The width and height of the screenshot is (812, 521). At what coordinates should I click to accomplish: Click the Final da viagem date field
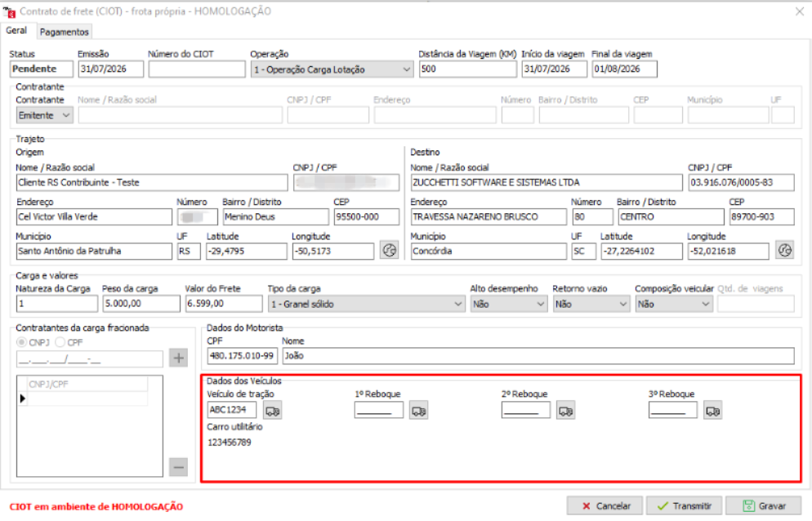tap(625, 69)
